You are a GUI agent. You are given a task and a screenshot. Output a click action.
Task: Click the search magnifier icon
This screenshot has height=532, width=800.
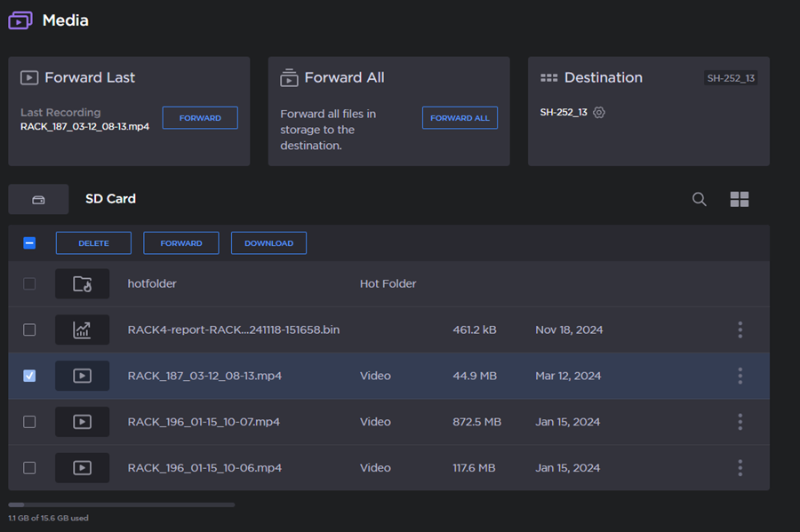[x=700, y=200]
